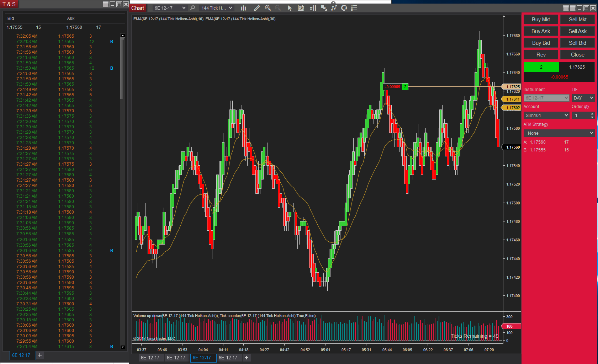Click the zoom in magnifier icon
The image size is (598, 364).
pyautogui.click(x=268, y=8)
